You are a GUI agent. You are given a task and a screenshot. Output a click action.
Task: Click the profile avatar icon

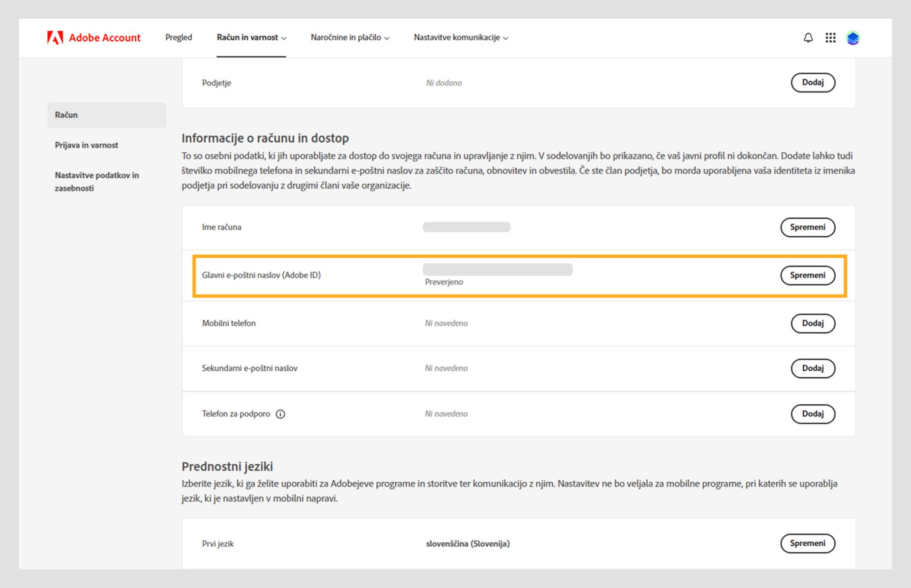pyautogui.click(x=853, y=37)
